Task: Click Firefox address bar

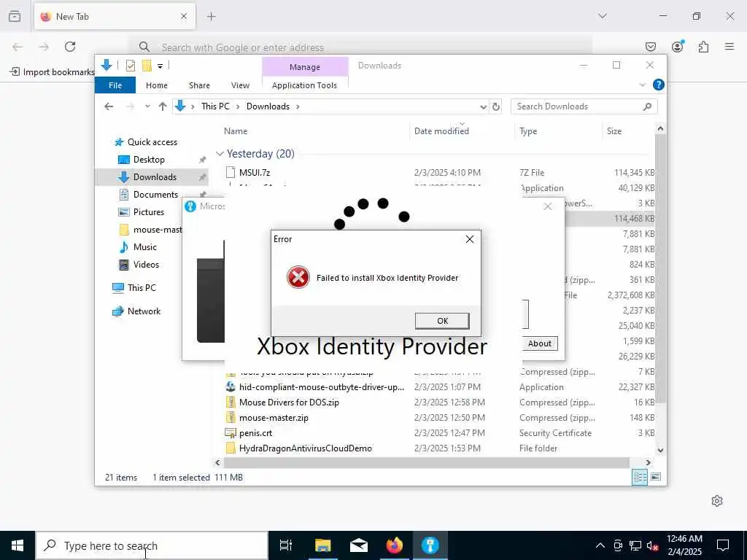Action: click(x=362, y=47)
